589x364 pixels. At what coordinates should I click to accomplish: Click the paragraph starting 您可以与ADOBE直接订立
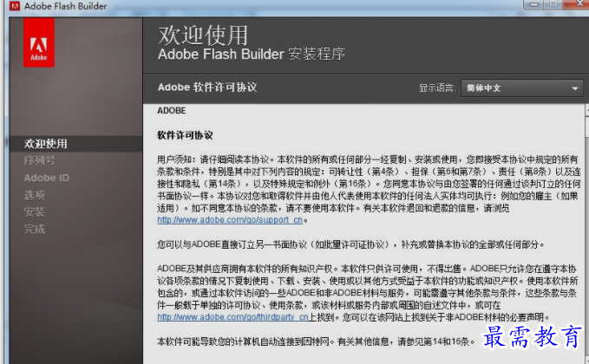click(350, 244)
